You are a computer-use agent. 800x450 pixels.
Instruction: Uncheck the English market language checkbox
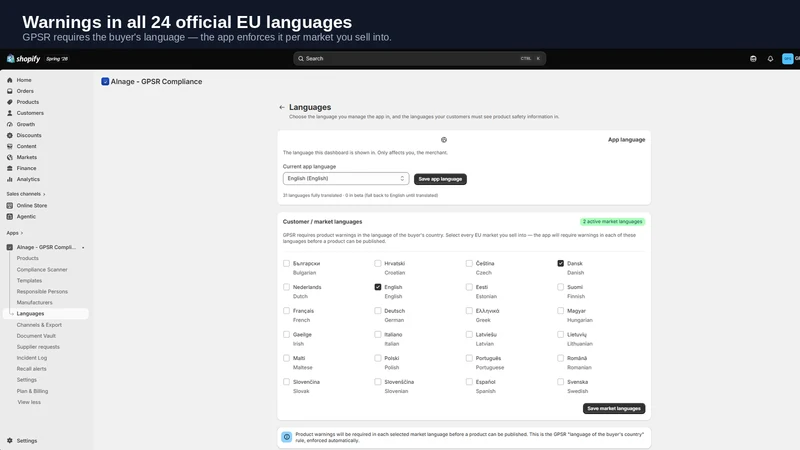point(378,287)
